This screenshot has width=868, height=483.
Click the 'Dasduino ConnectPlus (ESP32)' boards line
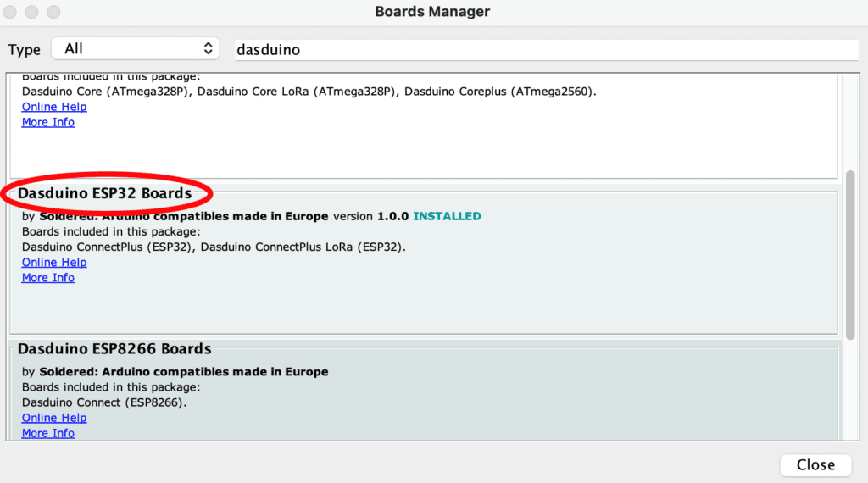point(214,247)
